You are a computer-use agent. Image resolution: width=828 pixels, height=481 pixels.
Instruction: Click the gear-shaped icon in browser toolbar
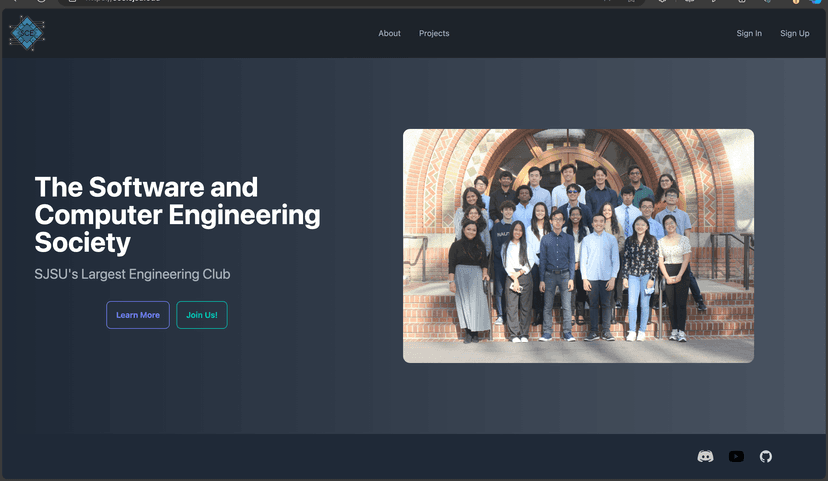point(663,1)
